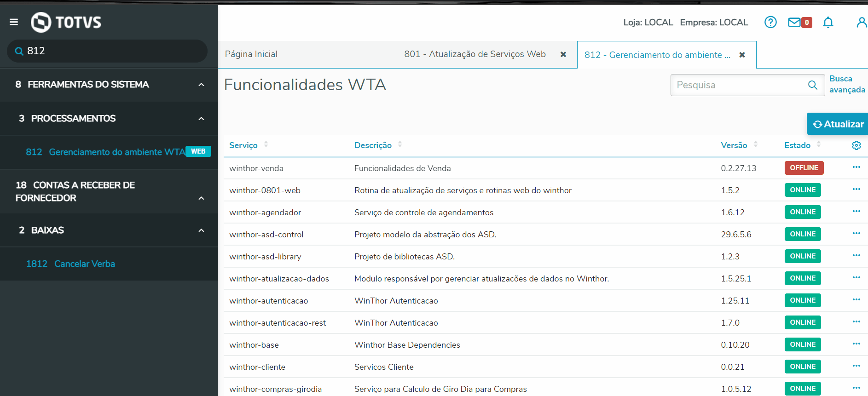Open actions menu for winthor-autenticacao
The height and width of the screenshot is (396, 868).
856,300
